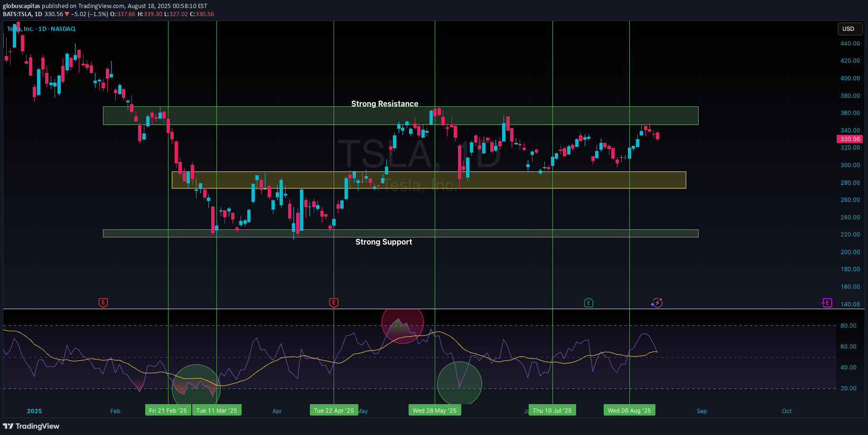Screen dimensions: 868x435
Task: Select the Wed 28 May '25 date label
Action: coord(435,410)
